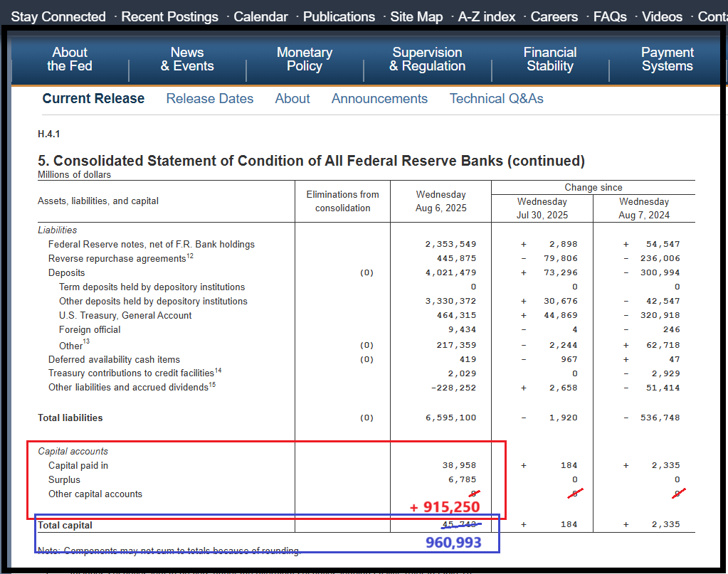This screenshot has height=574, width=728.
Task: Open the FAQs link
Action: pos(610,16)
